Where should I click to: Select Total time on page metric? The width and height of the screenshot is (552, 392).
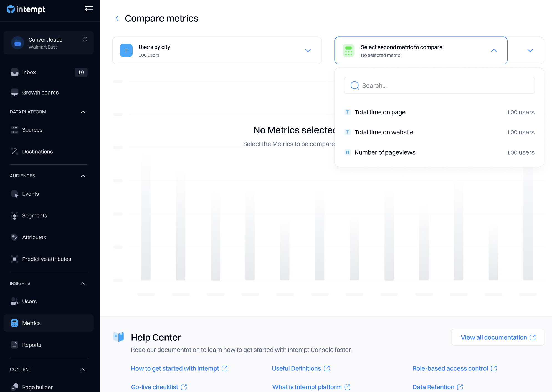(380, 112)
